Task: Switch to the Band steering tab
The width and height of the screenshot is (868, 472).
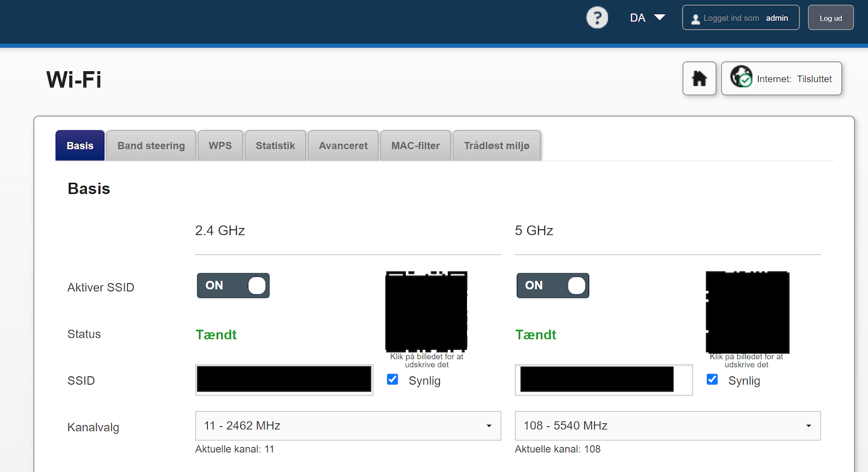Action: [151, 146]
